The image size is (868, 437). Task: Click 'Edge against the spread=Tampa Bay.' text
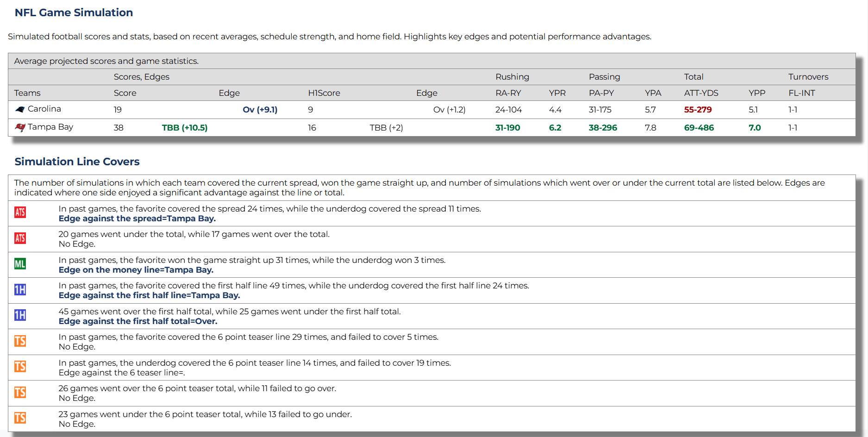pos(137,218)
